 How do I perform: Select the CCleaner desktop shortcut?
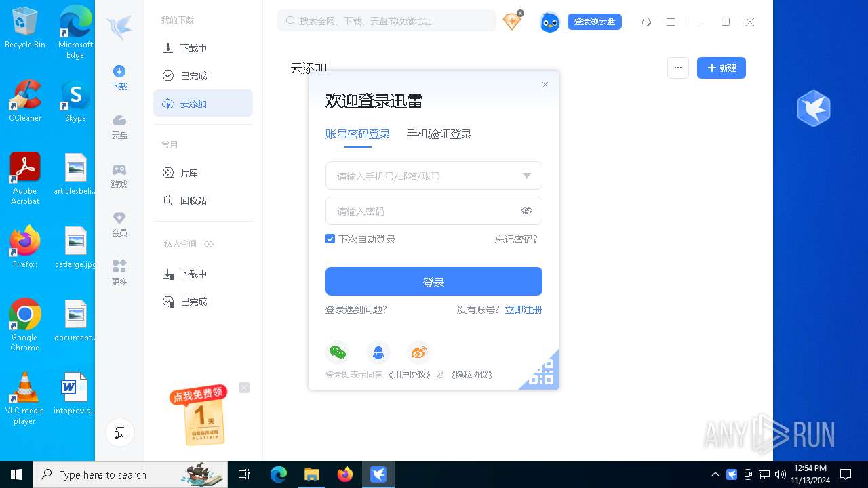pos(25,100)
